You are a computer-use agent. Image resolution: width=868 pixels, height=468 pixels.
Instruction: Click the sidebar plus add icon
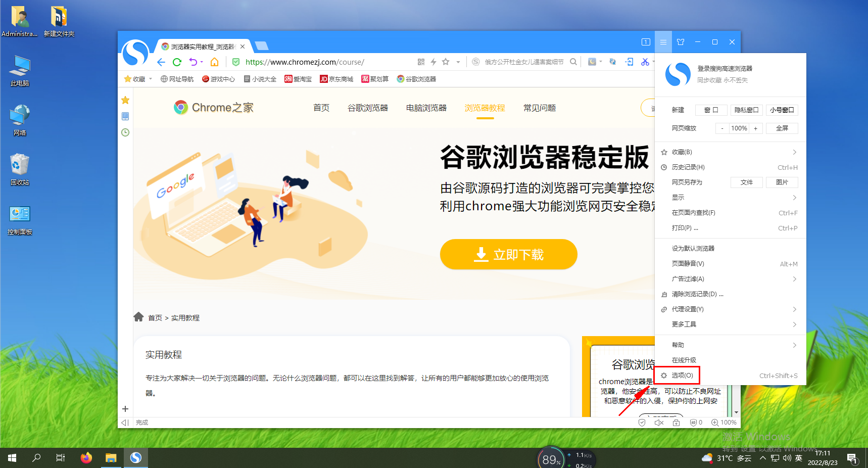pyautogui.click(x=125, y=409)
